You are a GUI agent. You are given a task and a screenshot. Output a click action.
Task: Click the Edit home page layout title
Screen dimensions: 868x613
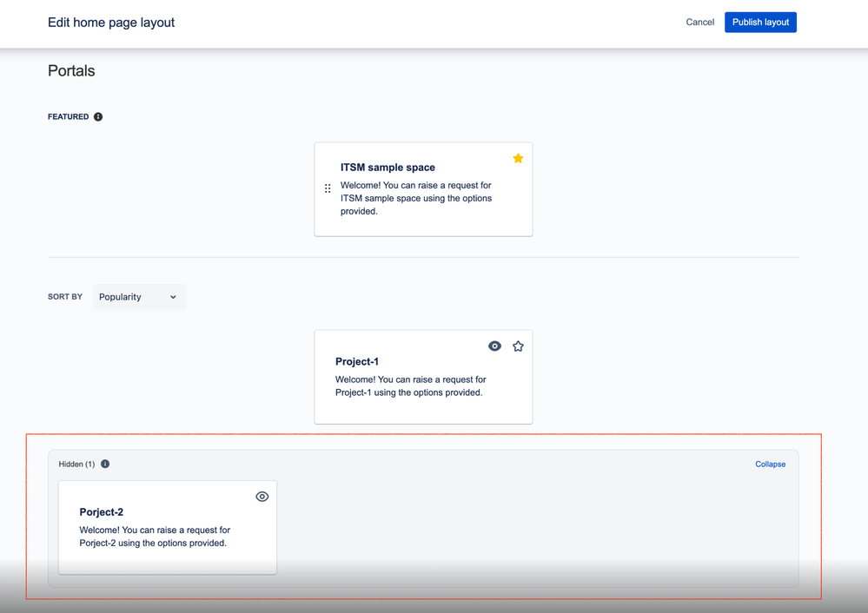tap(111, 23)
